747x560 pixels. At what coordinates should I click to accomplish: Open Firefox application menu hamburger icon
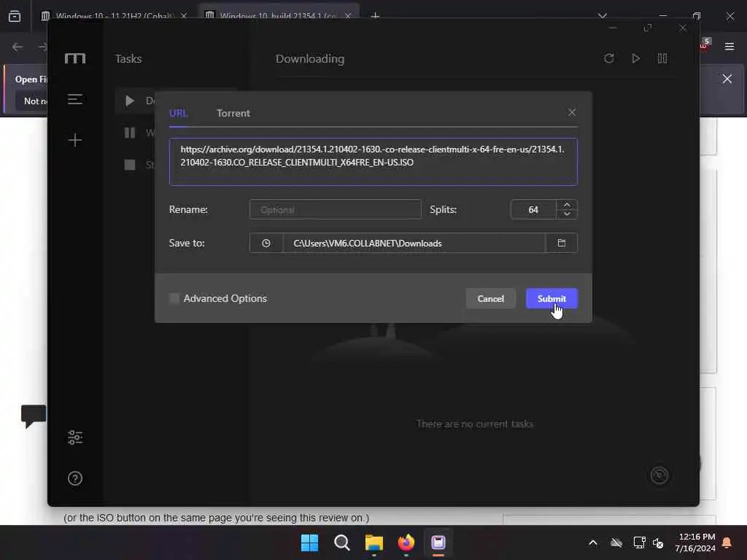[x=729, y=46]
